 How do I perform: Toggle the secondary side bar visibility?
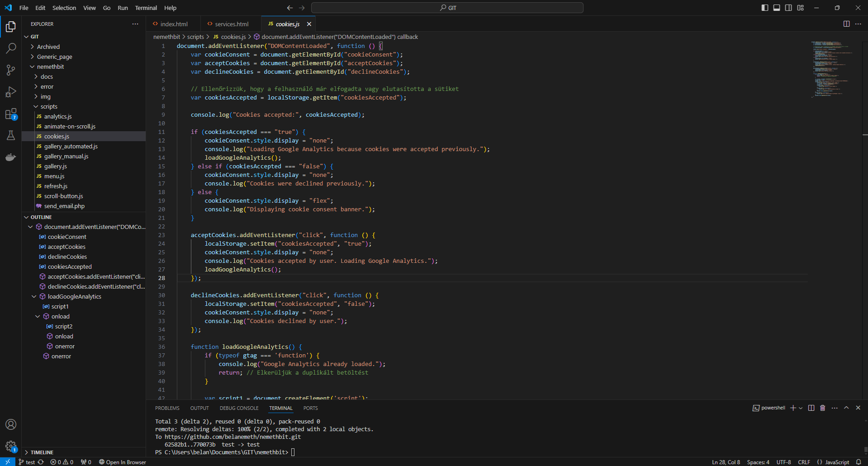pyautogui.click(x=788, y=8)
